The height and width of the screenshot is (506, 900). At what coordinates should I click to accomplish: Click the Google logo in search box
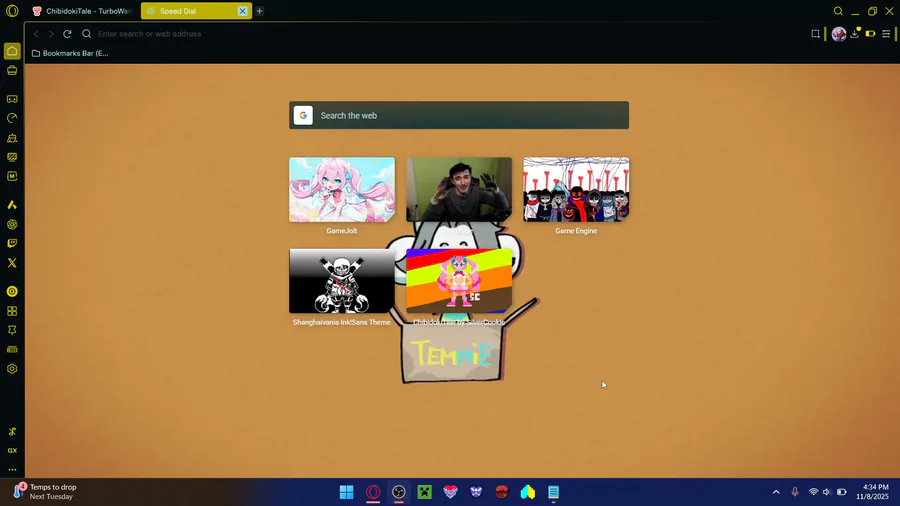point(303,115)
